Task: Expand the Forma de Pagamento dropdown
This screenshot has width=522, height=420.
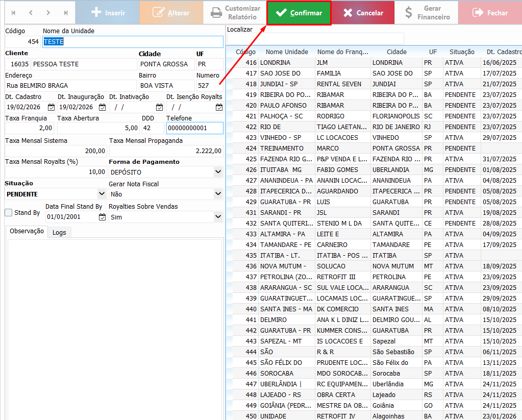Action: click(x=218, y=172)
